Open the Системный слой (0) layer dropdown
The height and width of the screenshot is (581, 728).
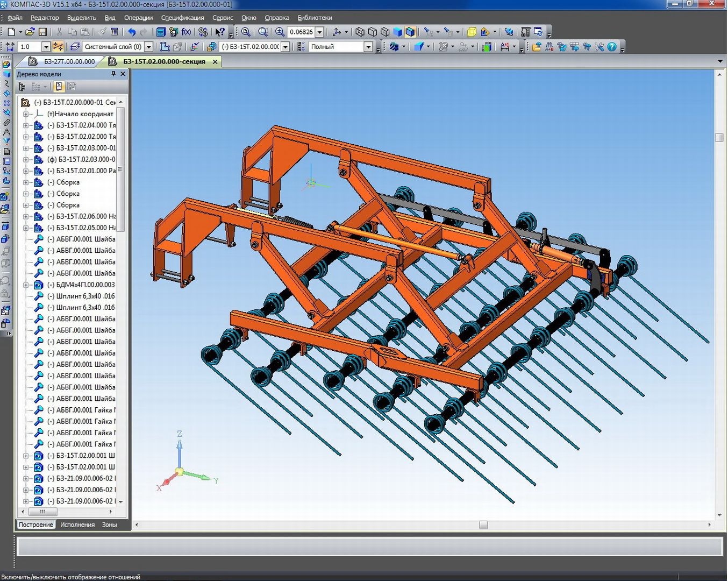point(149,47)
